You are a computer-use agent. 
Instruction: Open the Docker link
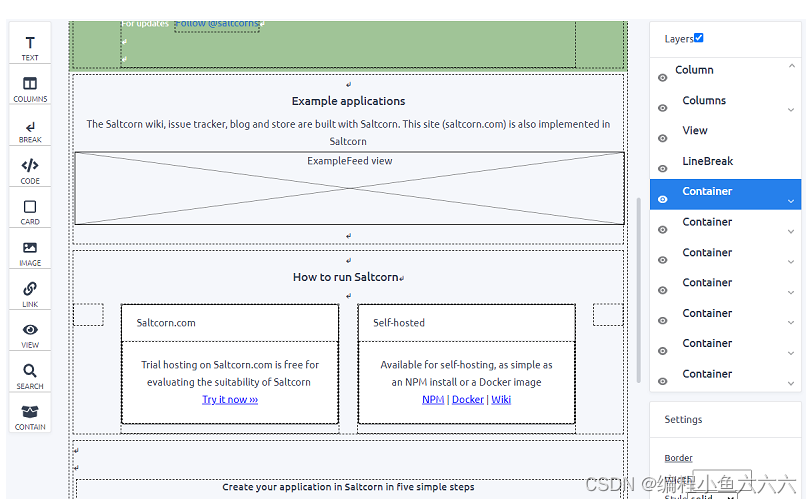point(468,399)
